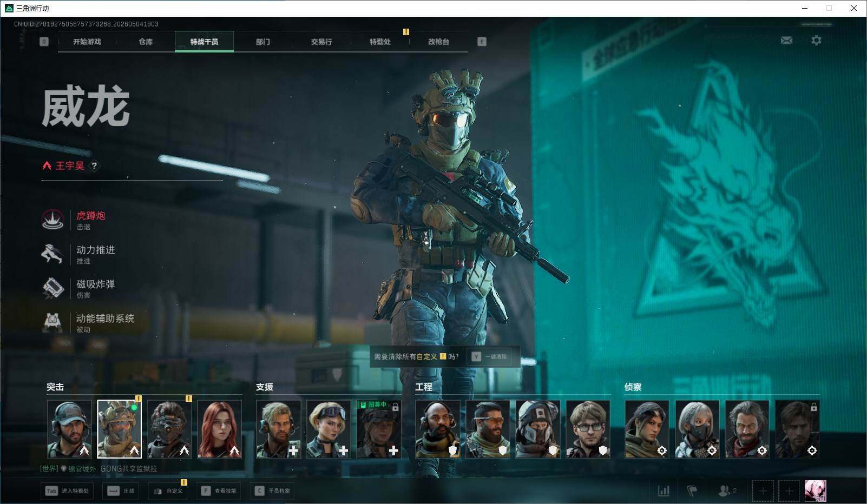Open the 交易行 tab
This screenshot has width=867, height=504.
coord(321,42)
